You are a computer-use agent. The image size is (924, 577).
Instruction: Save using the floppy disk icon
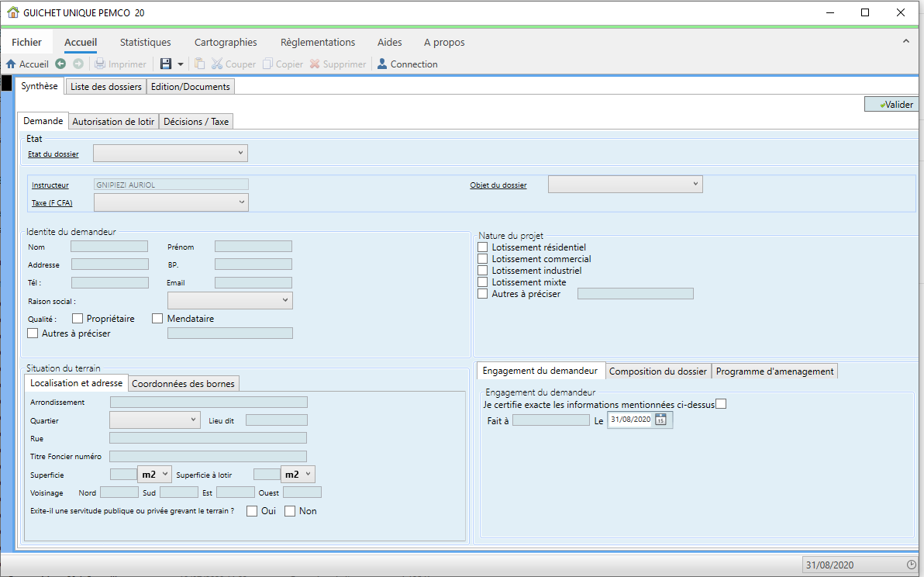pos(166,64)
